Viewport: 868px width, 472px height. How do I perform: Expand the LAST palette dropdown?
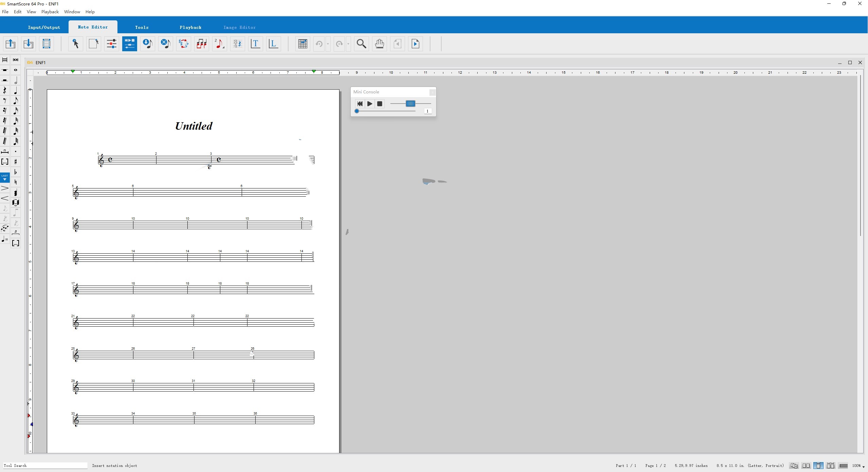(5, 177)
